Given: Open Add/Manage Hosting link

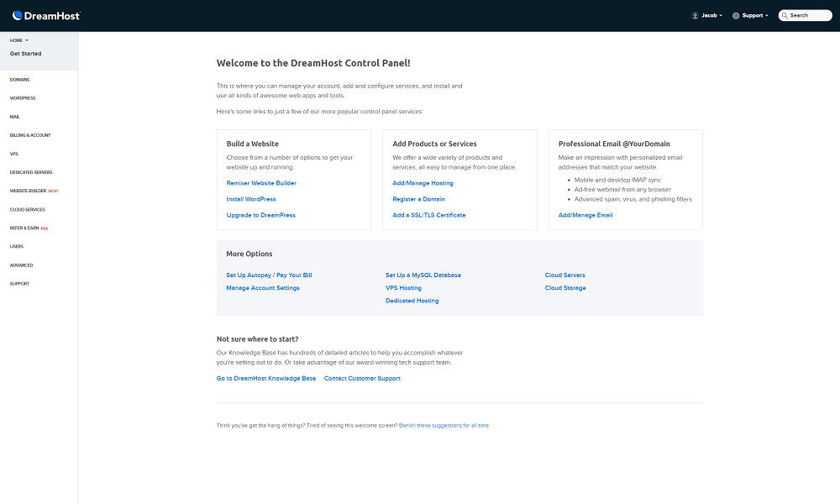Looking at the screenshot, I should coord(423,183).
